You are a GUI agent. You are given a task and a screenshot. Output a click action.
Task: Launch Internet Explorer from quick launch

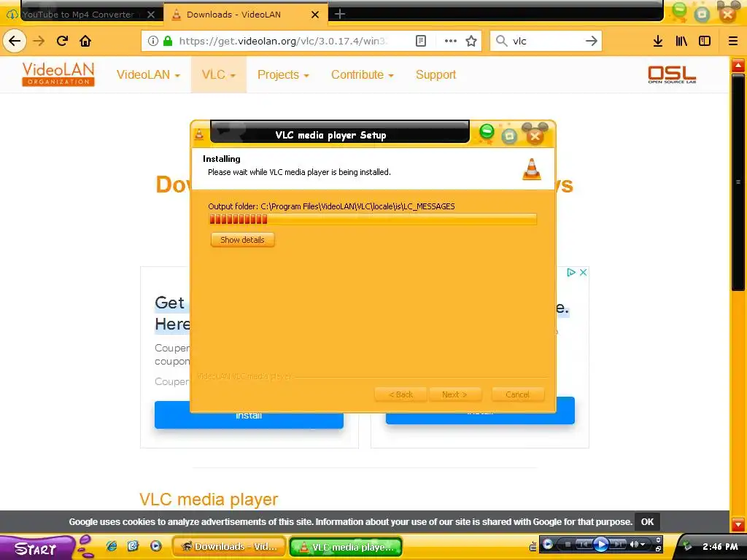[112, 545]
